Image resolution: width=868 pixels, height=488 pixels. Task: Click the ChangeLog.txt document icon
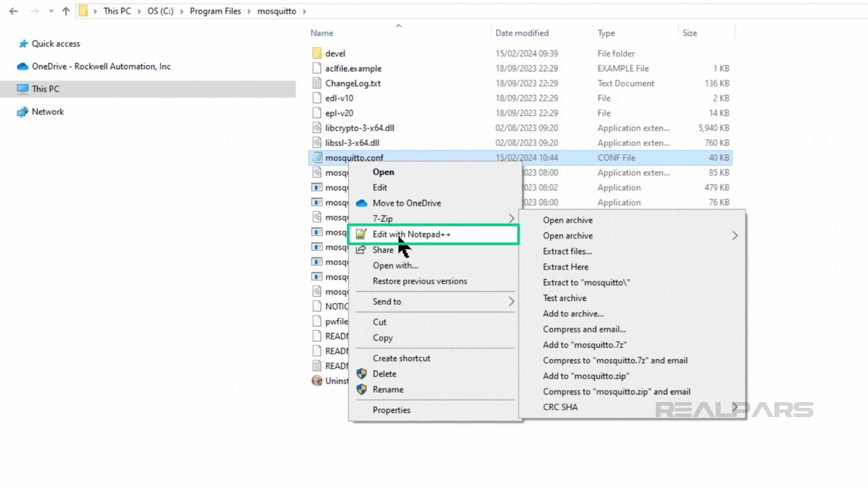coord(317,83)
